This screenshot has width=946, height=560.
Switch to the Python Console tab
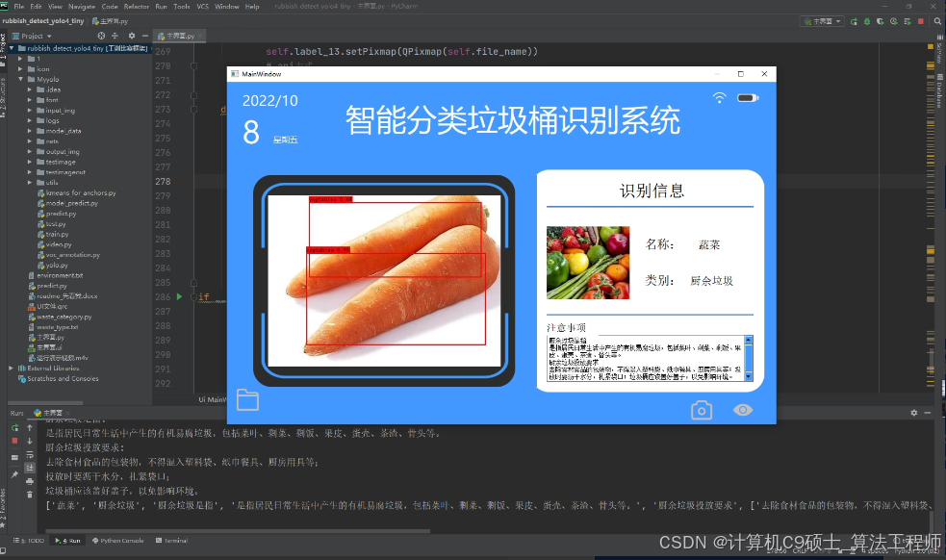118,541
